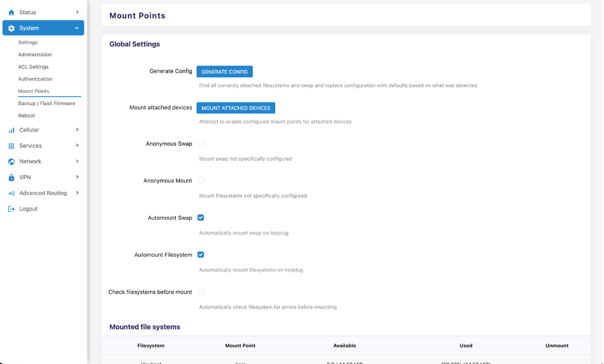Click the Cellular signal bars icon
The height and width of the screenshot is (364, 604).
pos(11,130)
